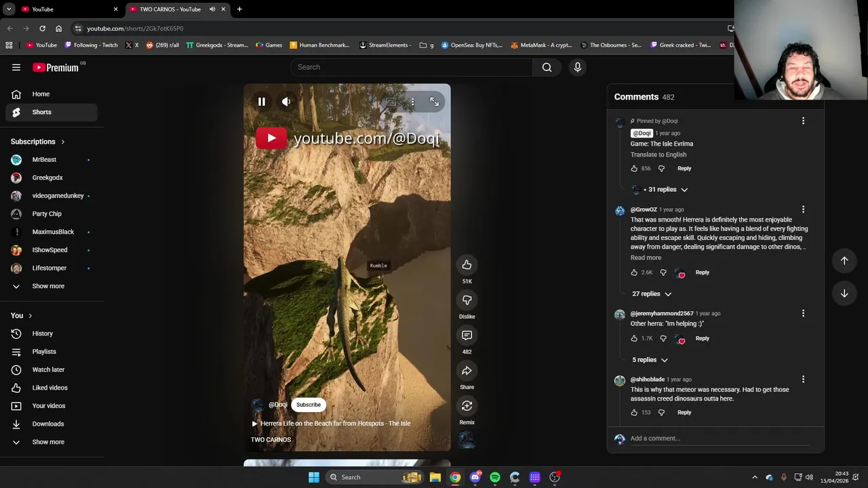This screenshot has height=488, width=868.
Task: Select Shorts in the sidebar
Action: [52, 112]
